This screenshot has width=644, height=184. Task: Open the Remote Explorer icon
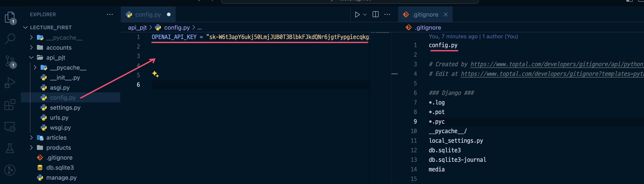point(10,127)
